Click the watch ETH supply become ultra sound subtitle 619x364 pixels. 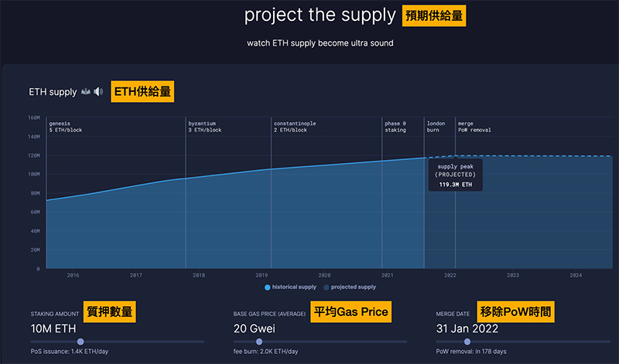(x=320, y=43)
